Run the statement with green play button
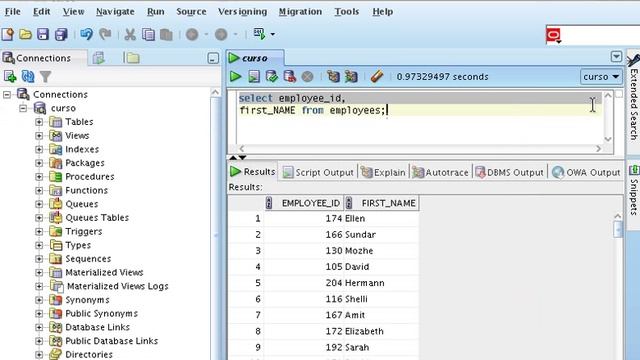This screenshot has height=360, width=640. point(235,76)
